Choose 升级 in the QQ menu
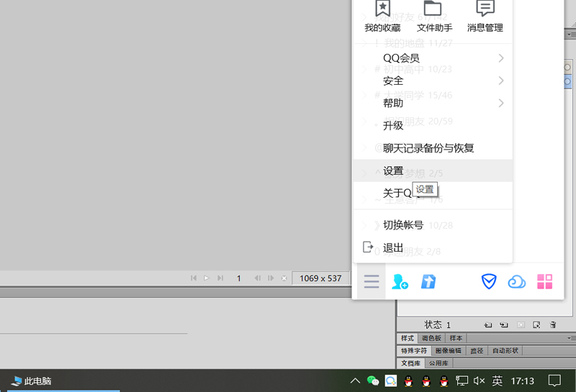Screen dimensions: 576x392 [x=433, y=126]
